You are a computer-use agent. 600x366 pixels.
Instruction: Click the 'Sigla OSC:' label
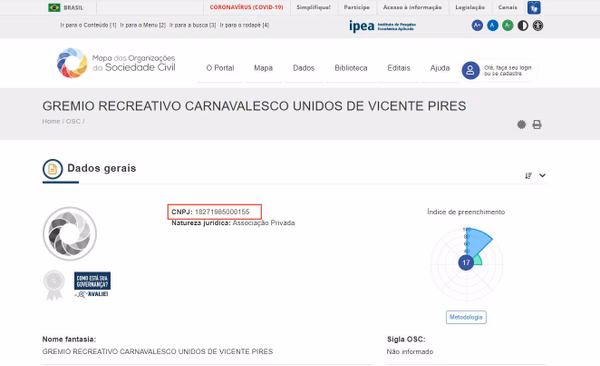point(406,339)
